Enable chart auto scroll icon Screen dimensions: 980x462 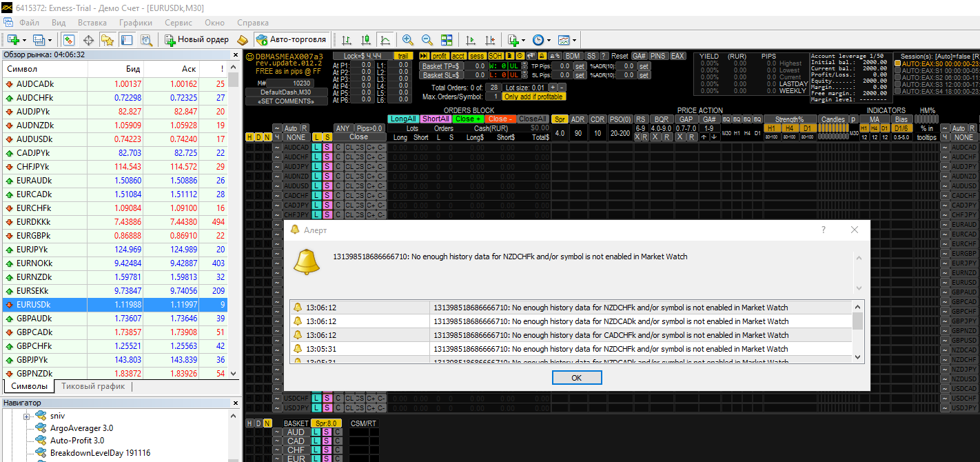click(x=470, y=39)
